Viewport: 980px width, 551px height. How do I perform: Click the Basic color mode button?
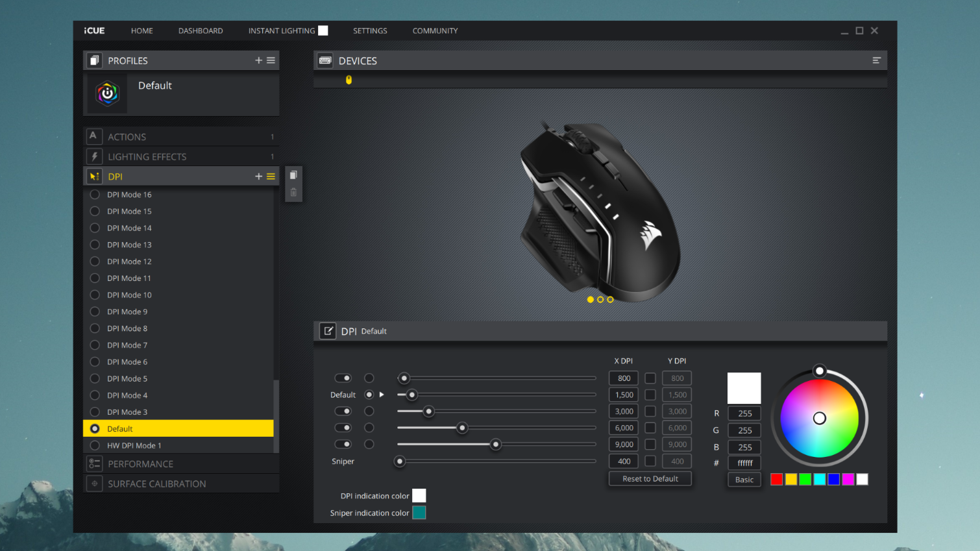tap(744, 480)
